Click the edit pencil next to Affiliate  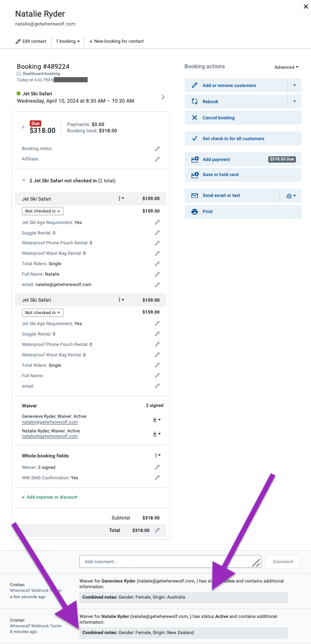coord(157,159)
